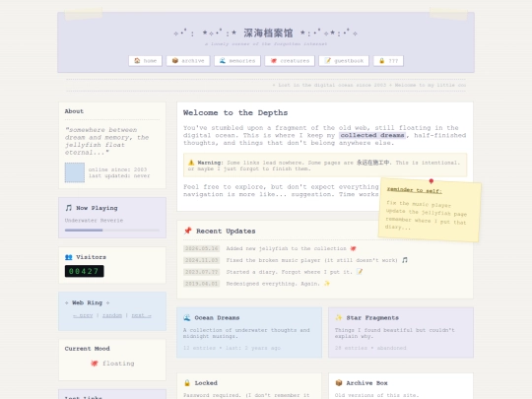Click the jellyfish icon in creatures button
Viewport: 532px width, 399px height.
pos(274,61)
